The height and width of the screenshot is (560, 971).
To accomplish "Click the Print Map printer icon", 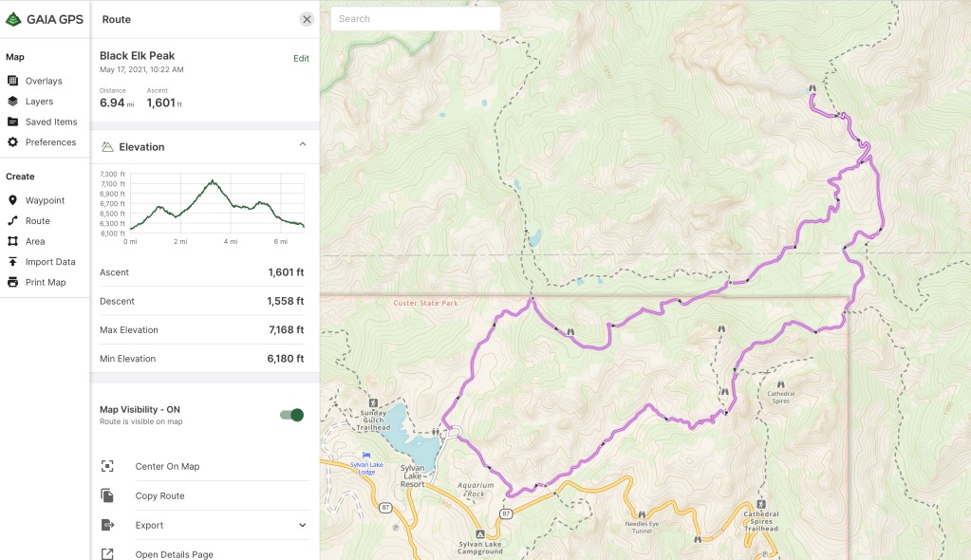I will (13, 283).
